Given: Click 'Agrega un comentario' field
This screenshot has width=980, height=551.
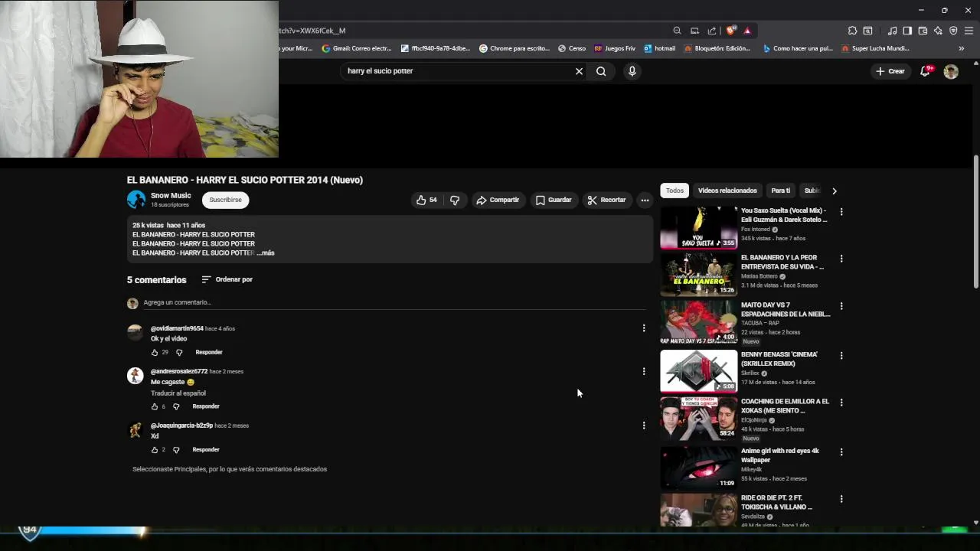Looking at the screenshot, I should pyautogui.click(x=394, y=302).
